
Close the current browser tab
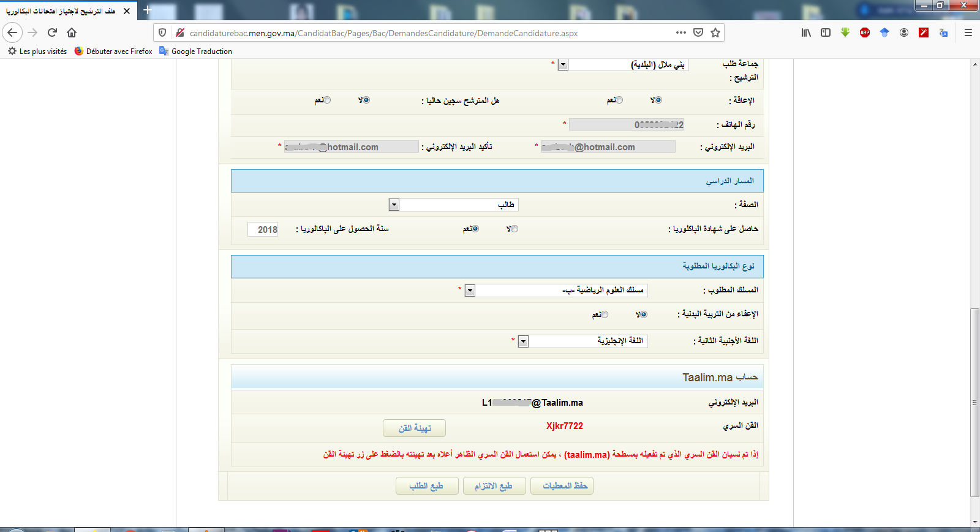tap(127, 11)
